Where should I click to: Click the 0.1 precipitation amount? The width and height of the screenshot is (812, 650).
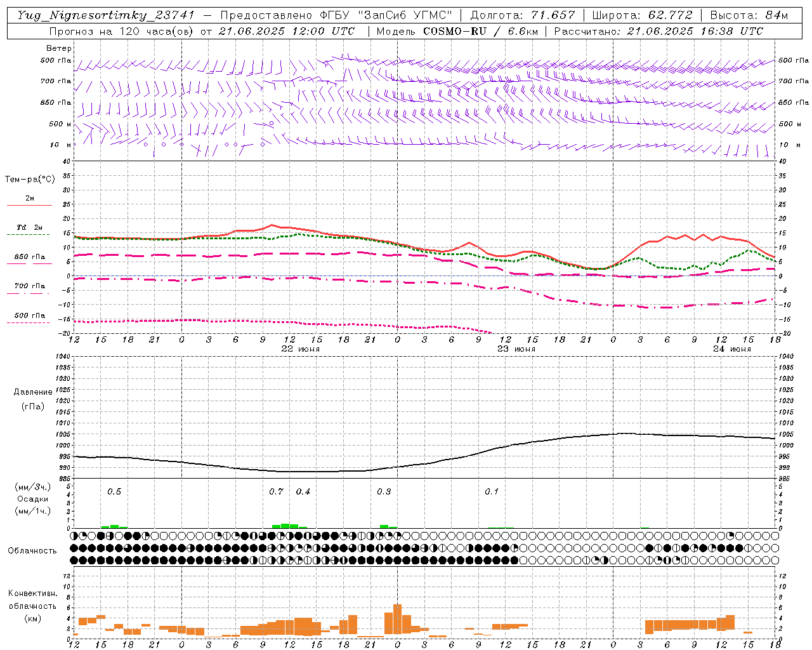coord(492,492)
